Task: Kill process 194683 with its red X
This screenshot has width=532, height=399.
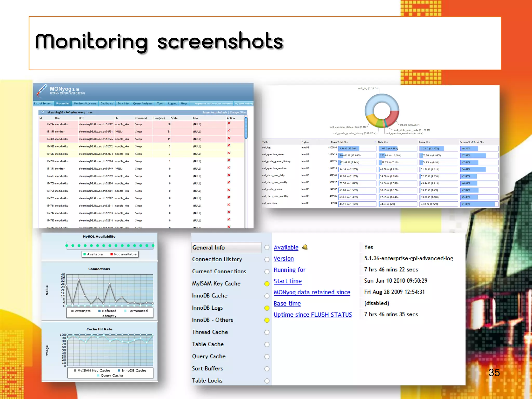Action: pyautogui.click(x=229, y=175)
